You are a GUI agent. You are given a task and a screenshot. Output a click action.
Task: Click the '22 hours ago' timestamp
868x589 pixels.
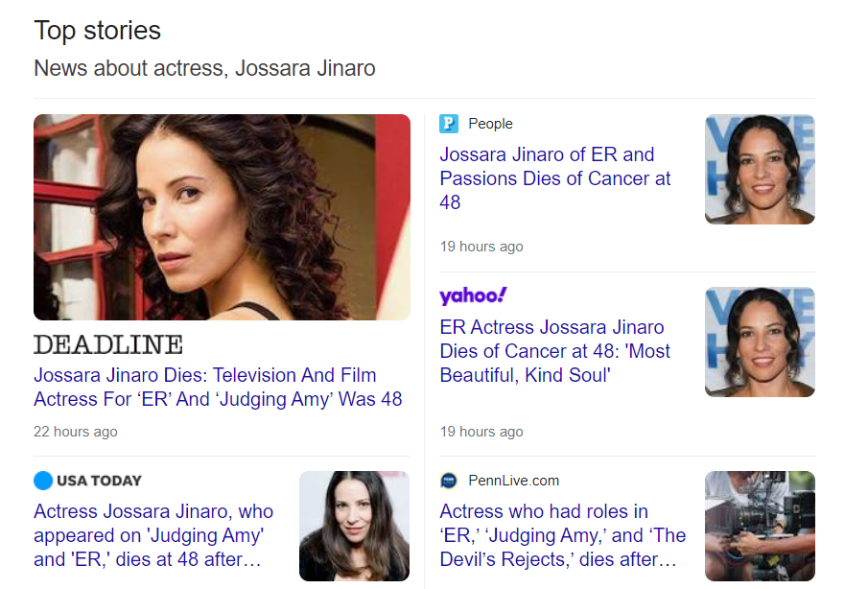[76, 432]
